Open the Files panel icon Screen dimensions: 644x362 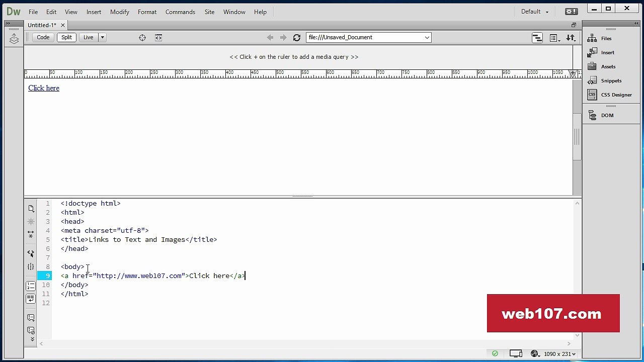[x=592, y=38]
